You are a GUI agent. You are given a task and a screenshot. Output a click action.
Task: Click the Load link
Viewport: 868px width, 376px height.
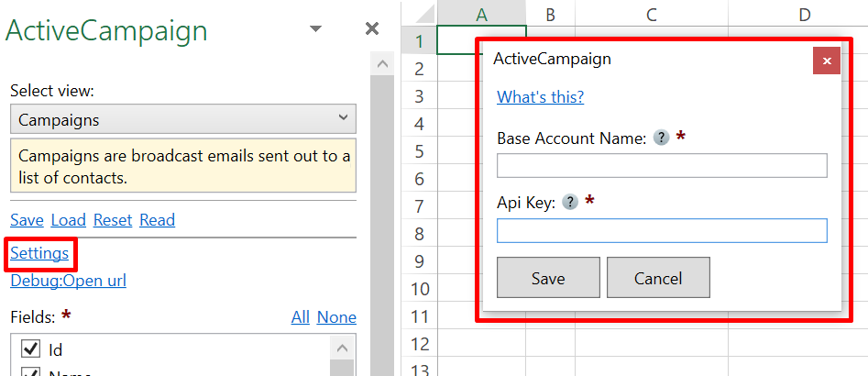point(68,220)
